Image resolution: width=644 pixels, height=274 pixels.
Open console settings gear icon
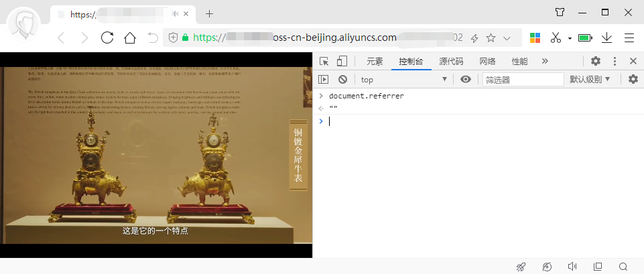coord(633,79)
